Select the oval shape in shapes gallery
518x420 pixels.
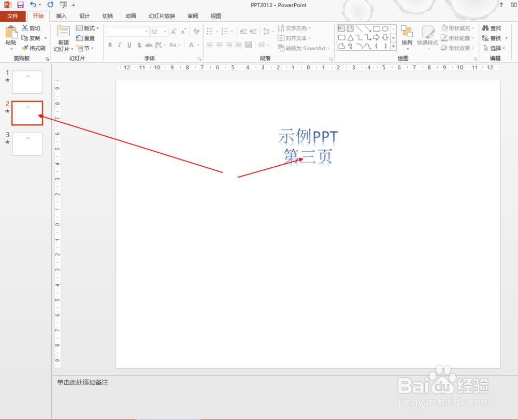pos(385,28)
